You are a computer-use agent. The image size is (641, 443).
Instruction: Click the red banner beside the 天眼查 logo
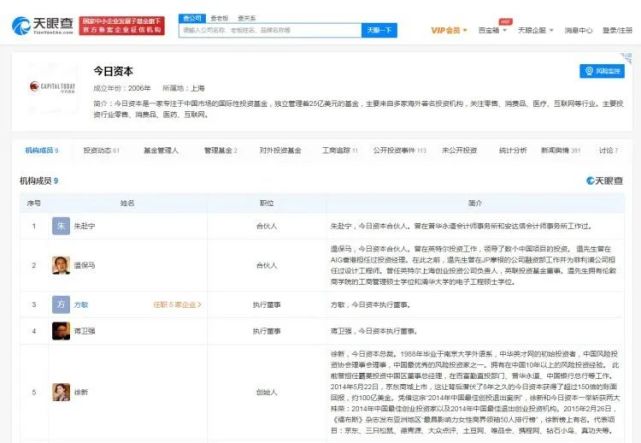tap(122, 26)
